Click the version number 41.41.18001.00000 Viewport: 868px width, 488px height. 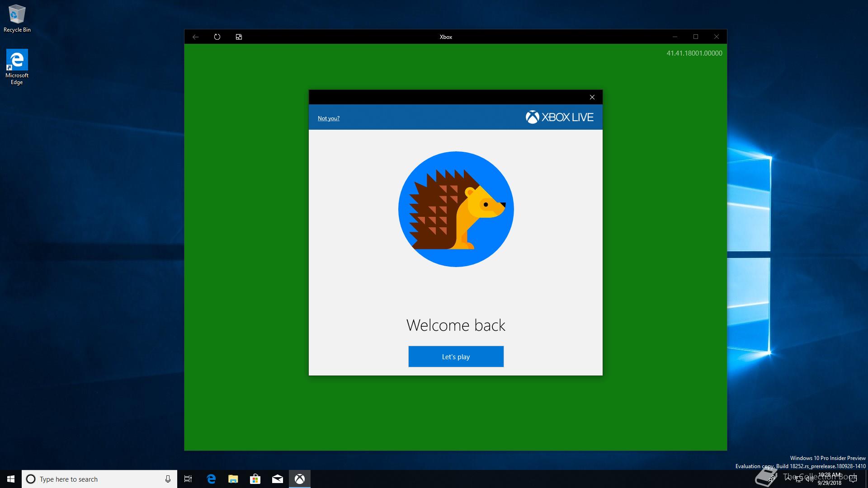(x=694, y=53)
